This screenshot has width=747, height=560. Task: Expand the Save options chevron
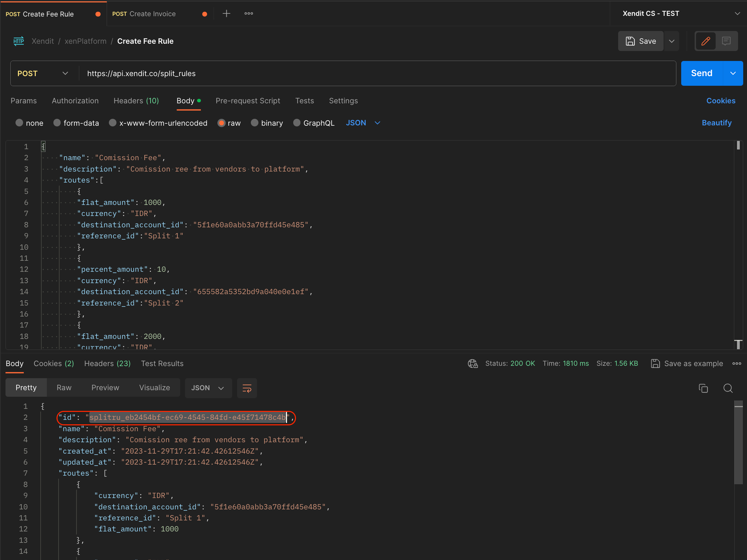(x=672, y=41)
